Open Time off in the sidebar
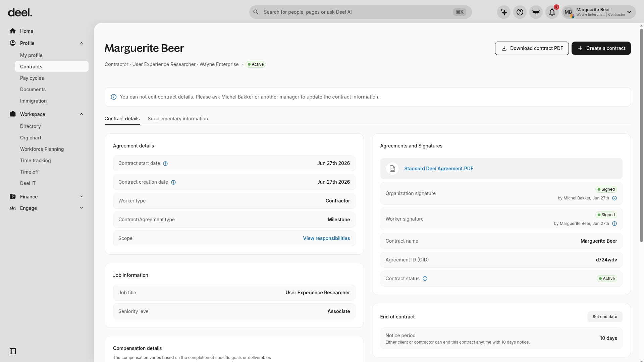644x362 pixels. pyautogui.click(x=52, y=172)
